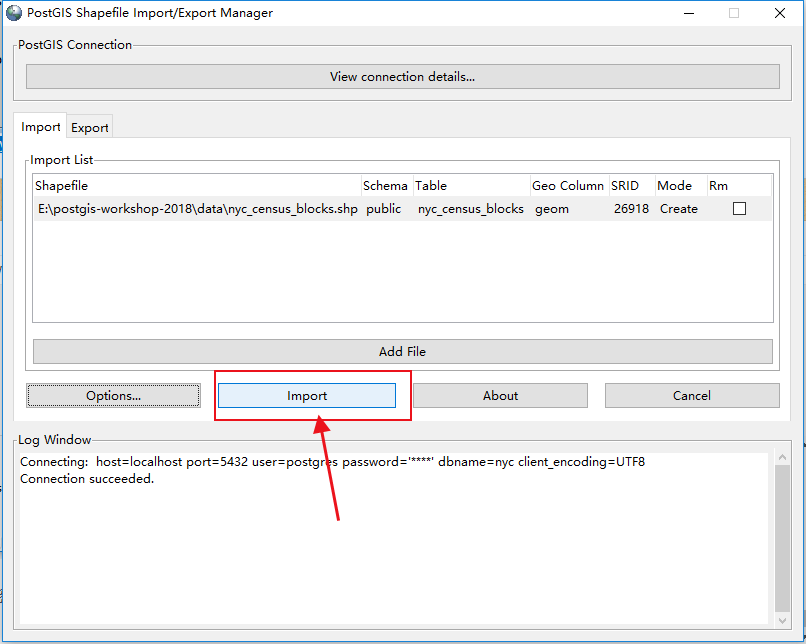Open the About dialog

(x=500, y=396)
